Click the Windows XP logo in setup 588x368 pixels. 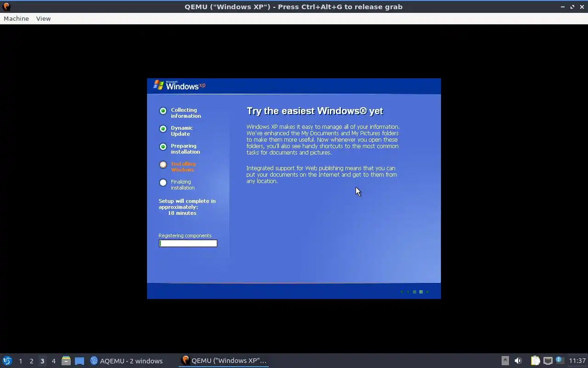(x=179, y=85)
